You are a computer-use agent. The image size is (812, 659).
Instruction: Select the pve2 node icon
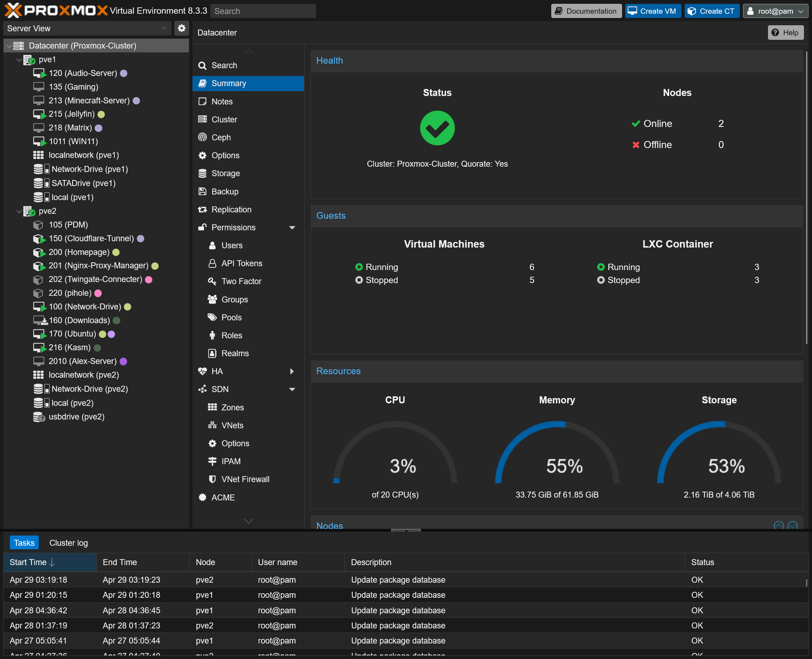click(29, 211)
